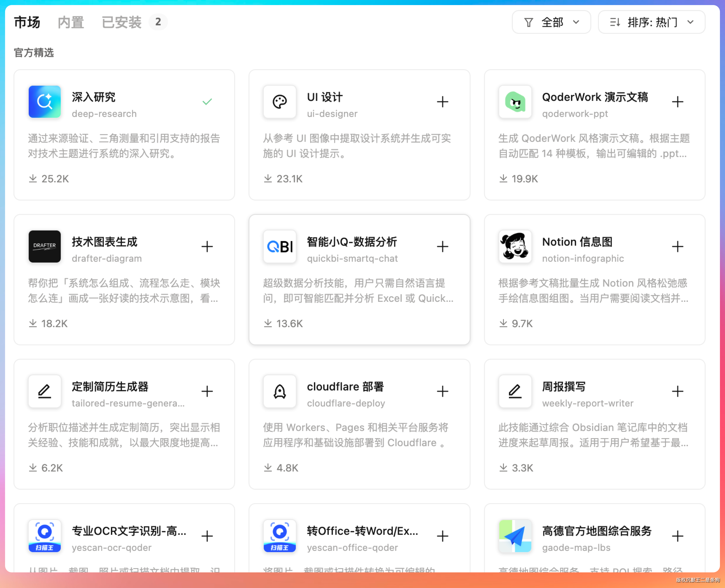725x588 pixels.
Task: Open the 转Office scanner icon
Action: tap(280, 536)
